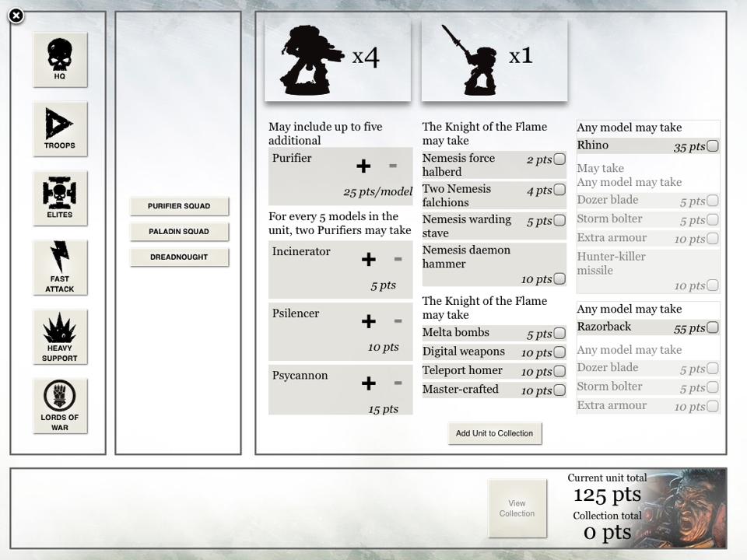
Task: Open the Fast Attack category
Action: [60, 268]
